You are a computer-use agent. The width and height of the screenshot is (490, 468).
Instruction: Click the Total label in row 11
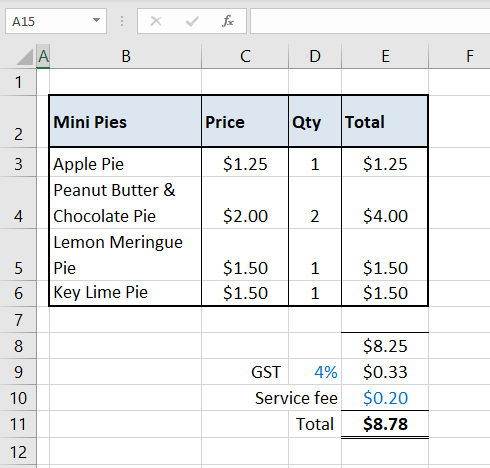315,424
